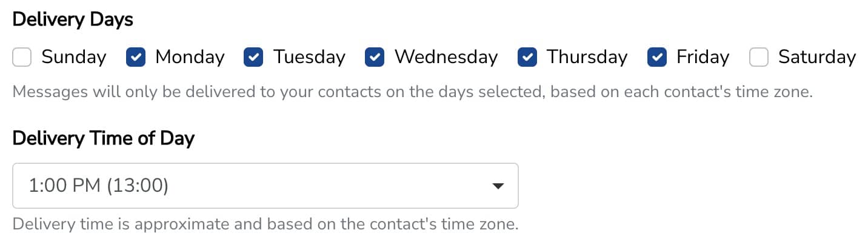Uncheck the Monday checkbox
The image size is (868, 244).
click(136, 58)
